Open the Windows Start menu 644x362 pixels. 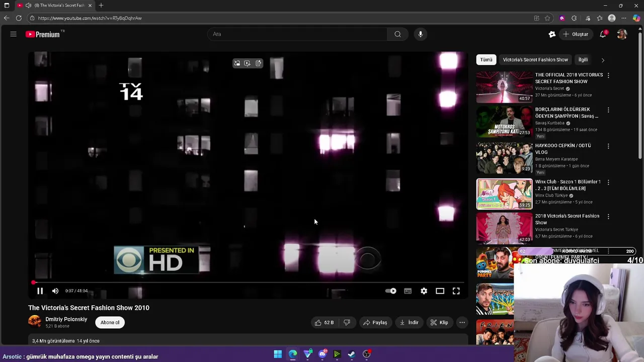click(x=278, y=354)
